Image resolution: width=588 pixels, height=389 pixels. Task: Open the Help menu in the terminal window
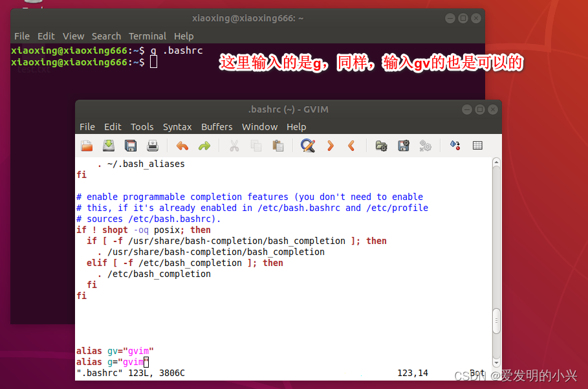click(184, 36)
